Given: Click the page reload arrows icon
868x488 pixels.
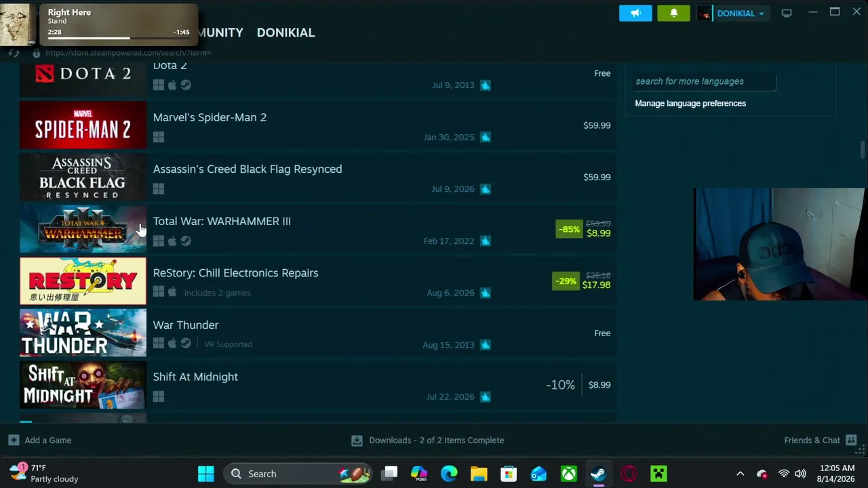Looking at the screenshot, I should [14, 53].
